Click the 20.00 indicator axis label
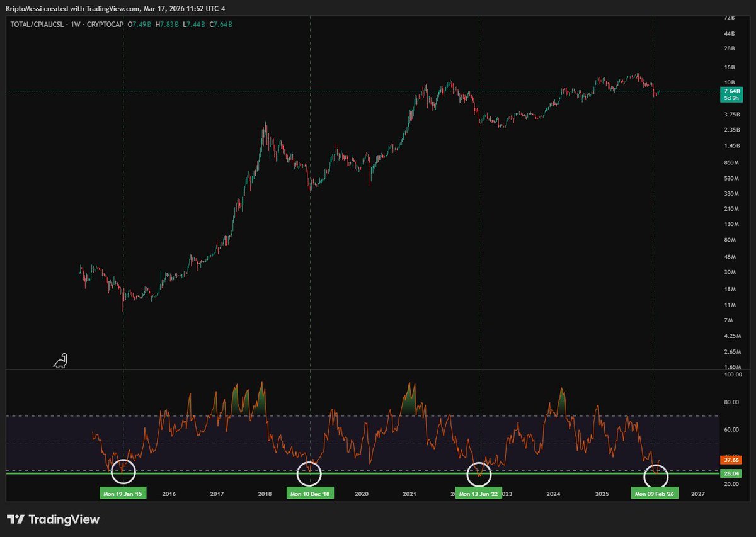This screenshot has width=756, height=537. pos(731,484)
